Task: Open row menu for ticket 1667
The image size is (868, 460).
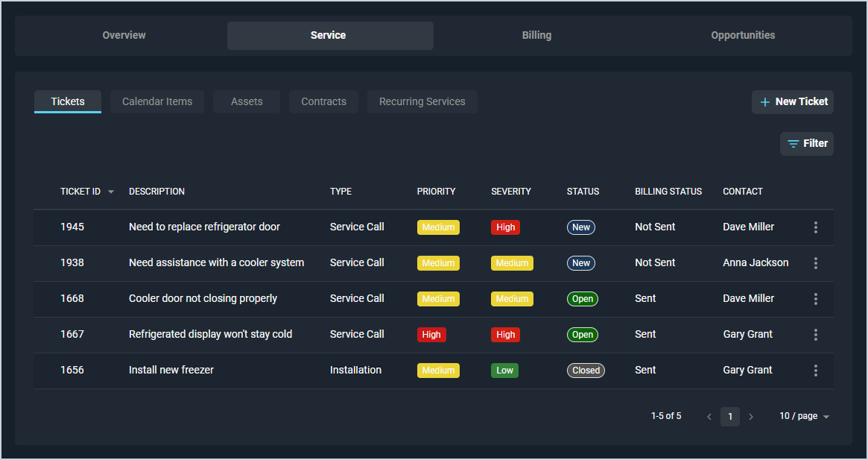Action: point(815,335)
